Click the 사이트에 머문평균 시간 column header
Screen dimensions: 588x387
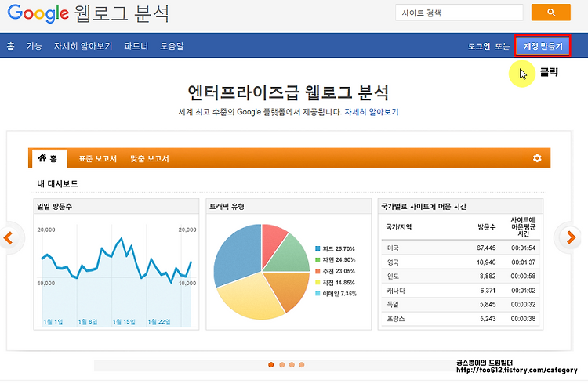coord(523,226)
